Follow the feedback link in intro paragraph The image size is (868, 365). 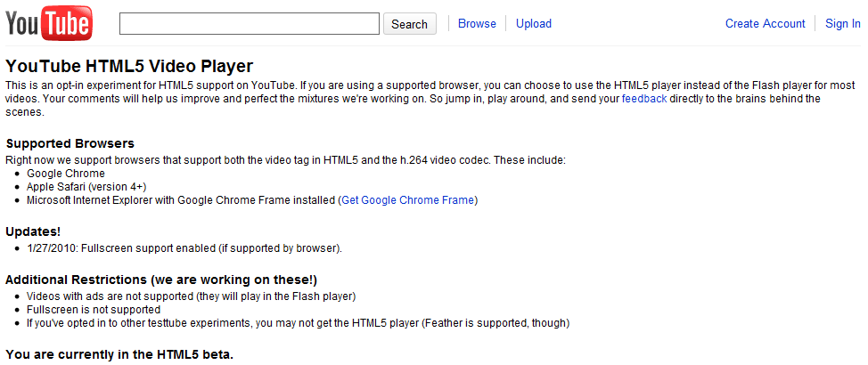coord(644,100)
